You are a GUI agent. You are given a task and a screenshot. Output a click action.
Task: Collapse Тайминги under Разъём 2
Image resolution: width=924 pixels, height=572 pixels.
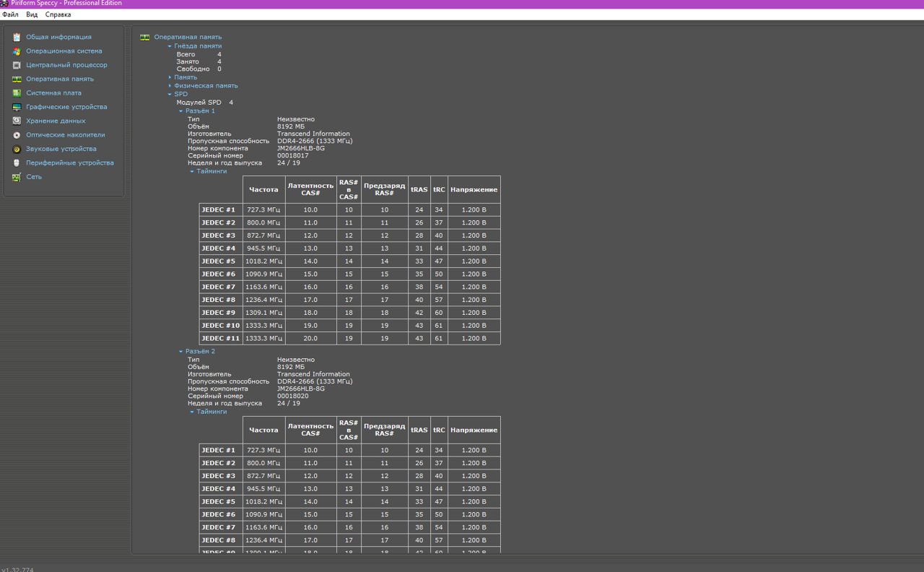(193, 412)
